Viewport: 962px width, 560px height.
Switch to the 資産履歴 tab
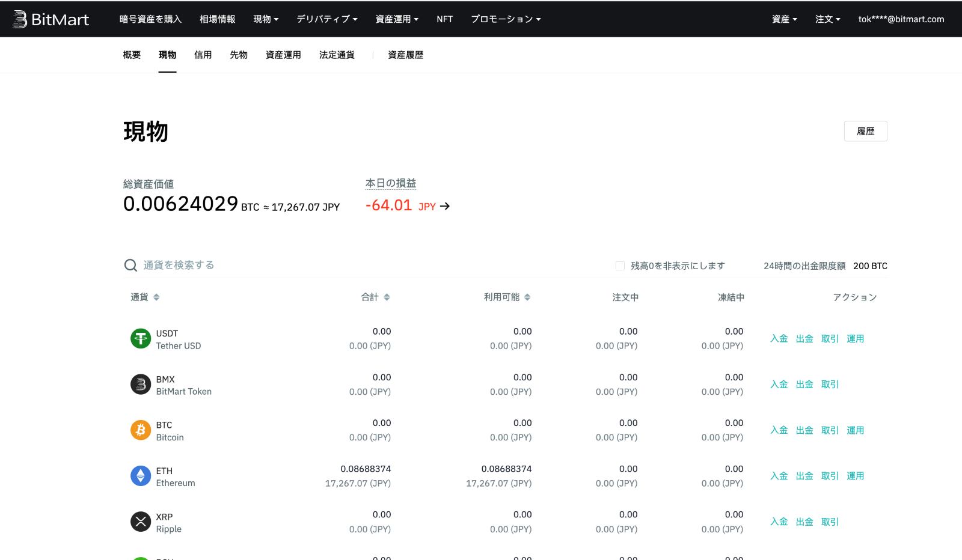[x=405, y=55]
